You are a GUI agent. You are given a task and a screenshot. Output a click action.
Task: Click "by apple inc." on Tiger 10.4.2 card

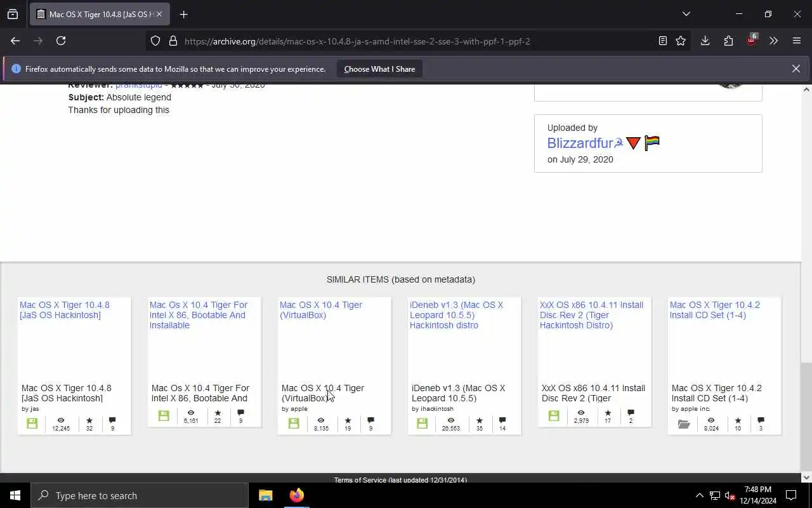691,409
